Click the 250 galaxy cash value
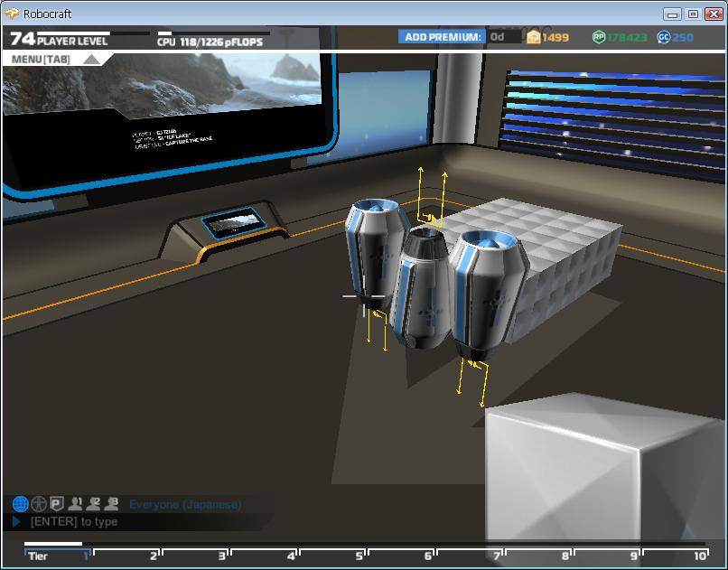Image resolution: width=728 pixels, height=570 pixels. 682,38
